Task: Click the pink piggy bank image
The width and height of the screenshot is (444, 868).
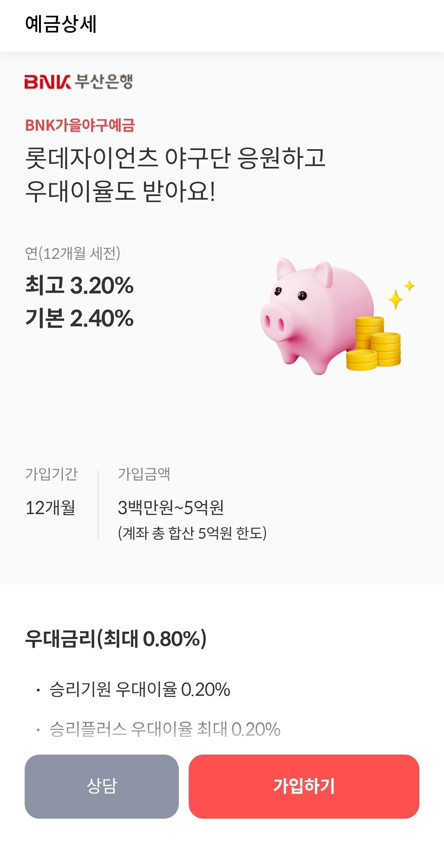Action: point(317,316)
